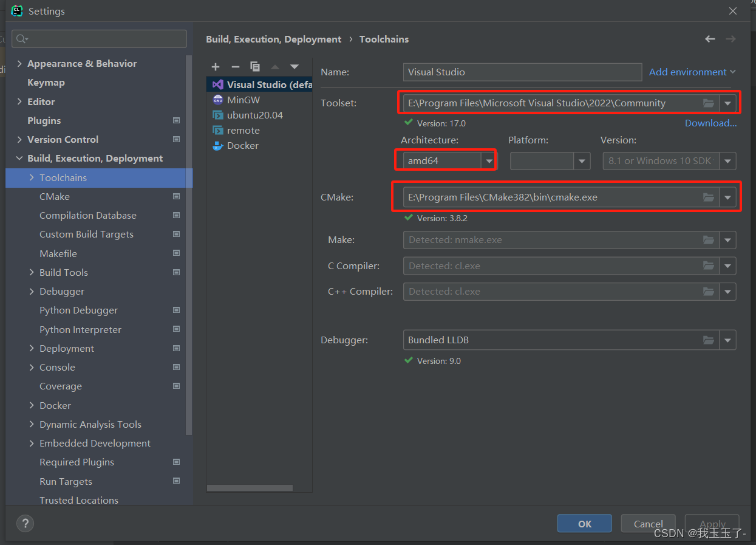Collapse Build, Execution, Deployment section
Image resolution: width=756 pixels, height=545 pixels.
(19, 159)
